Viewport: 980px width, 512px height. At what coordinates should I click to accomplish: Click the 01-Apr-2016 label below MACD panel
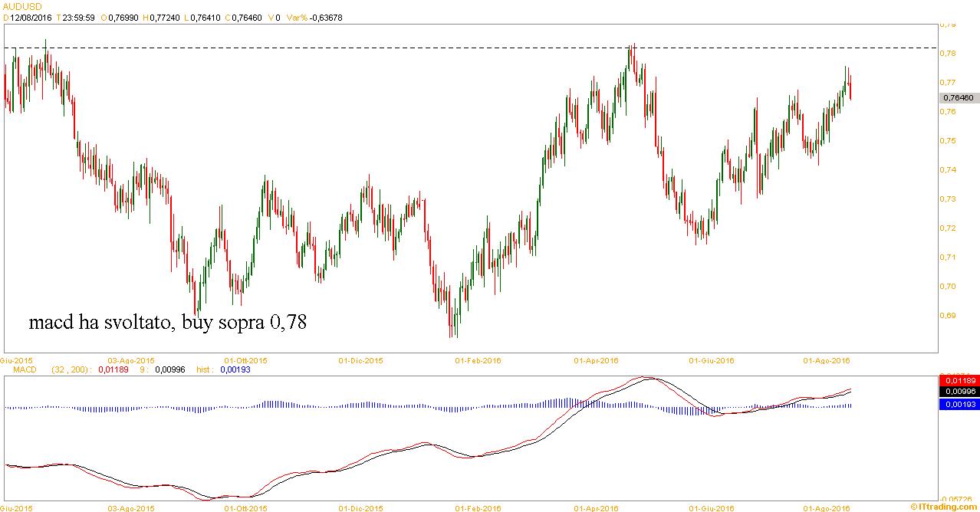tap(596, 507)
